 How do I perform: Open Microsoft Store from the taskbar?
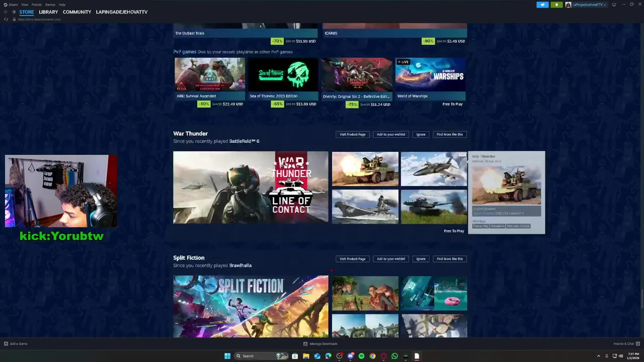(295, 356)
